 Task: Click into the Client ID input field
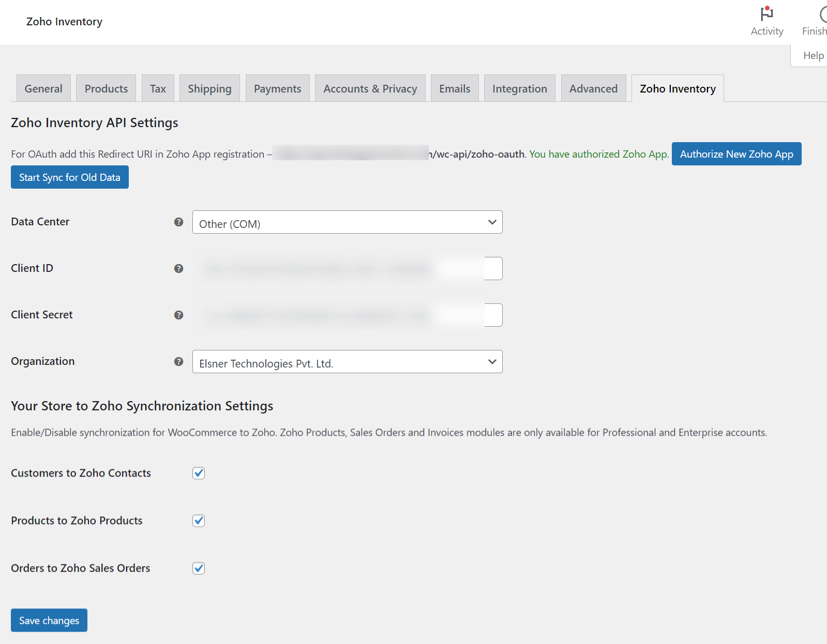[x=347, y=269]
